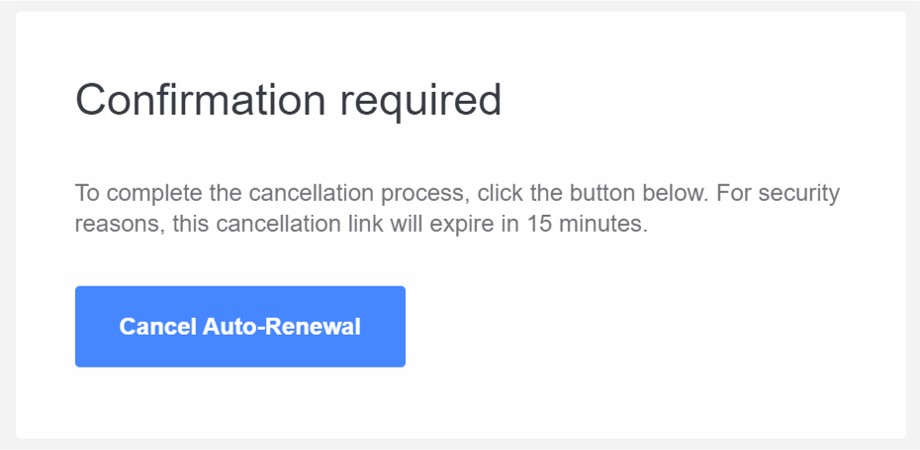Click the word 'button' in the instruction text

[x=612, y=192]
